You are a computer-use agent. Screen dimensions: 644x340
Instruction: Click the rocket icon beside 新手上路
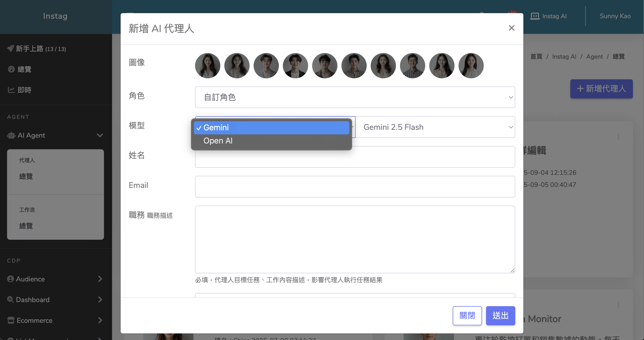(10, 48)
